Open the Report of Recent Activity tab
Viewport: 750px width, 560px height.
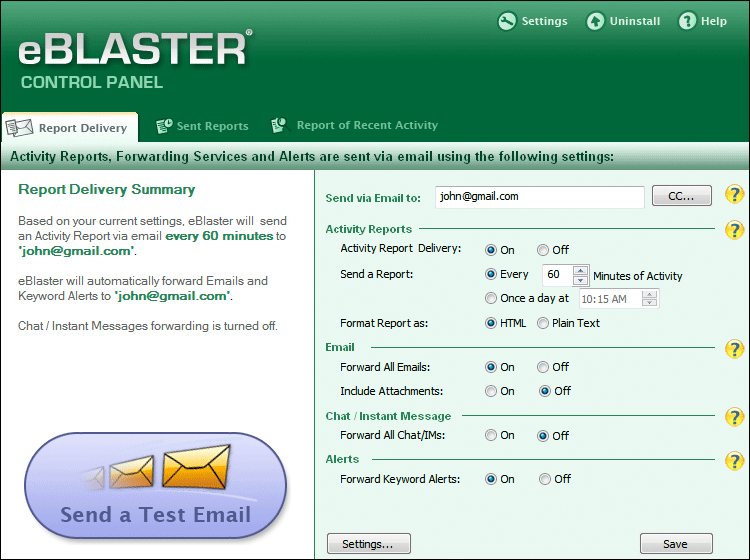click(x=356, y=126)
